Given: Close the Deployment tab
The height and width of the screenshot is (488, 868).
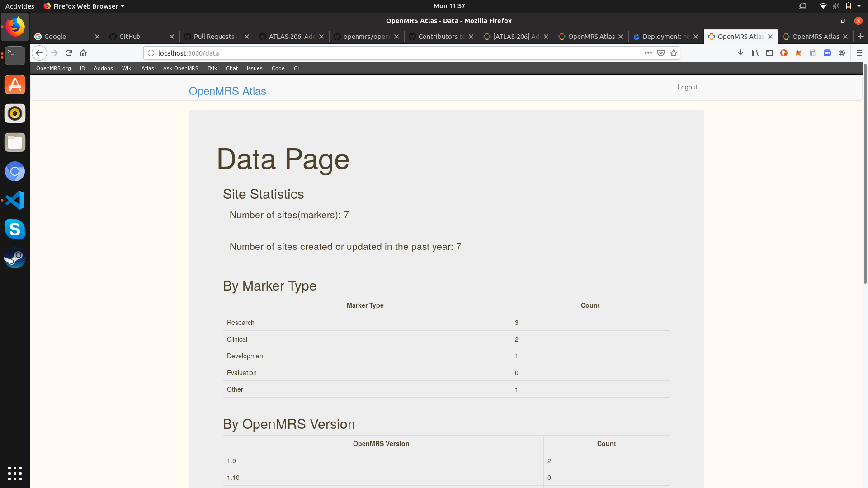Looking at the screenshot, I should [695, 37].
